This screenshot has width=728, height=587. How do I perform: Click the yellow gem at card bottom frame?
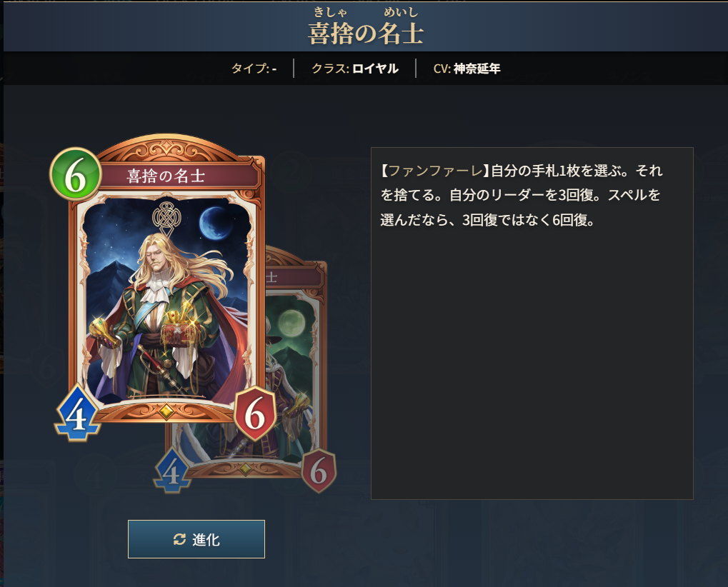166,411
